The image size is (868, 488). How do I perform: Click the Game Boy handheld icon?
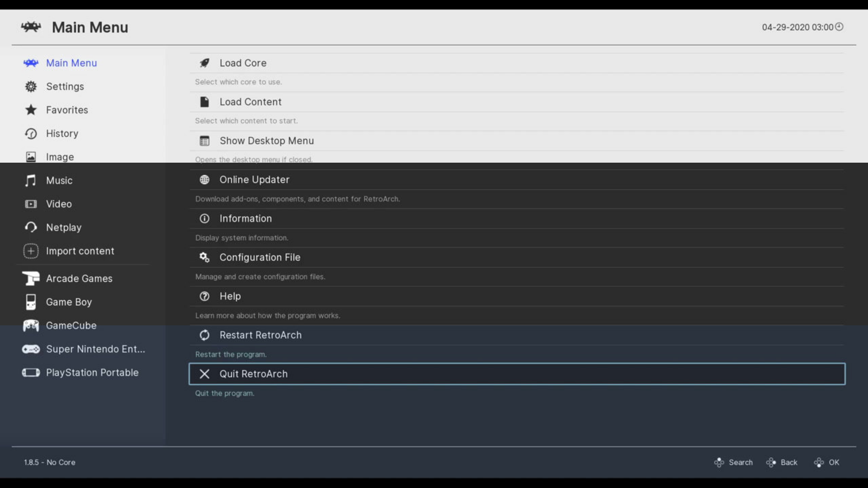31,302
